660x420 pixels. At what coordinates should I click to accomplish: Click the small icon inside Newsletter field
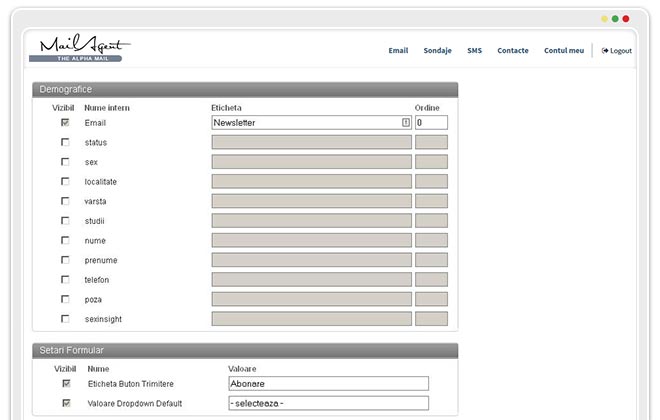(x=405, y=123)
